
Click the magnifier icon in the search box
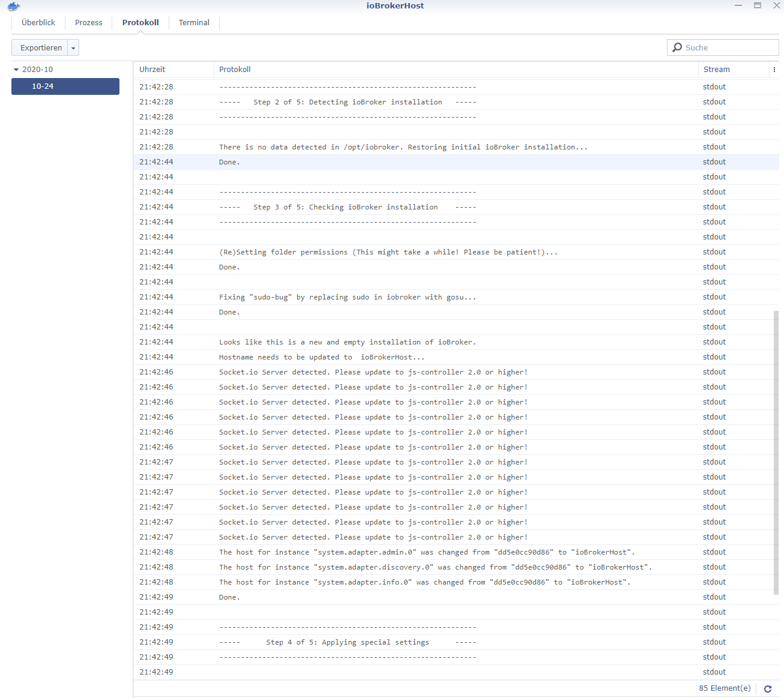click(677, 47)
